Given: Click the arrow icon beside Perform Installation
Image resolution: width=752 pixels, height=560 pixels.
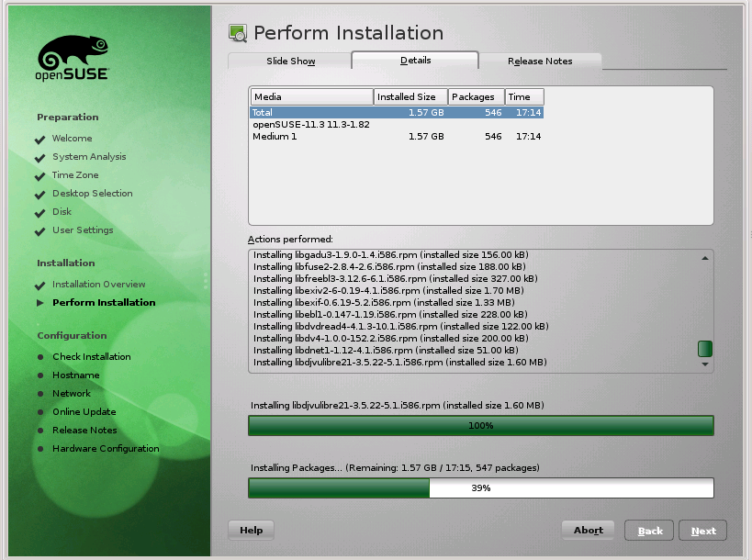Looking at the screenshot, I should click(x=40, y=303).
